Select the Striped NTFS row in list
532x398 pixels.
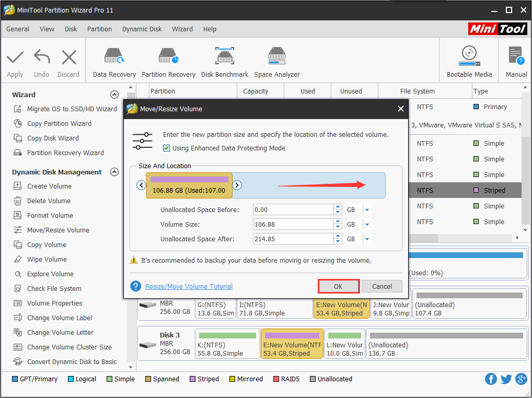point(465,190)
